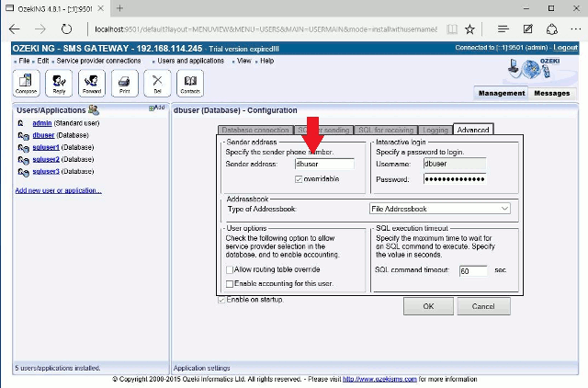Click the Reply toolbar icon
This screenshot has height=388, width=588.
point(59,83)
